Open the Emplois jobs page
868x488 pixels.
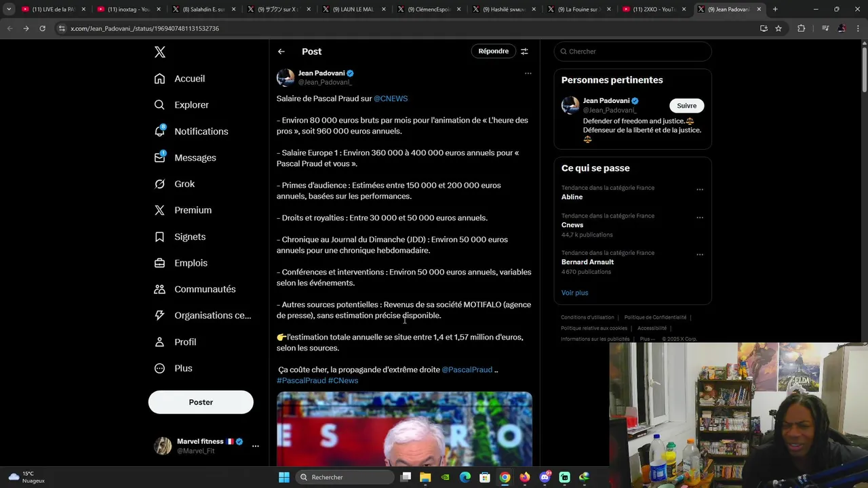click(181, 263)
